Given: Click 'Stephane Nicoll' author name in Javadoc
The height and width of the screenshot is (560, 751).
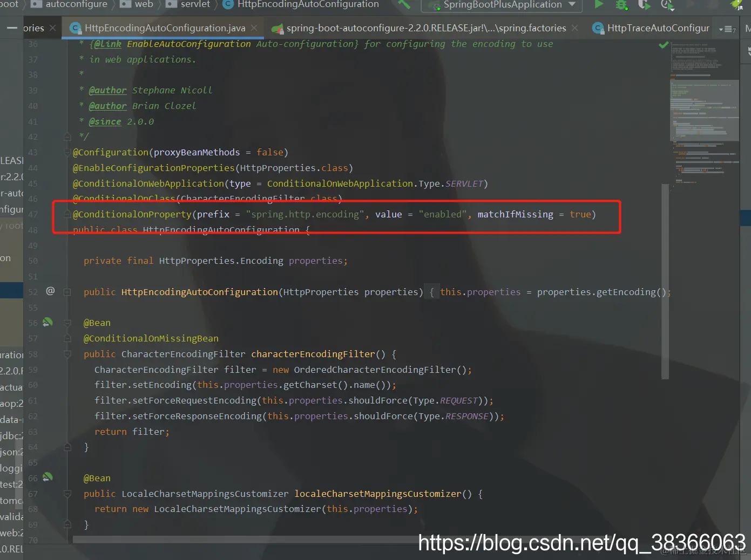Looking at the screenshot, I should [x=172, y=90].
